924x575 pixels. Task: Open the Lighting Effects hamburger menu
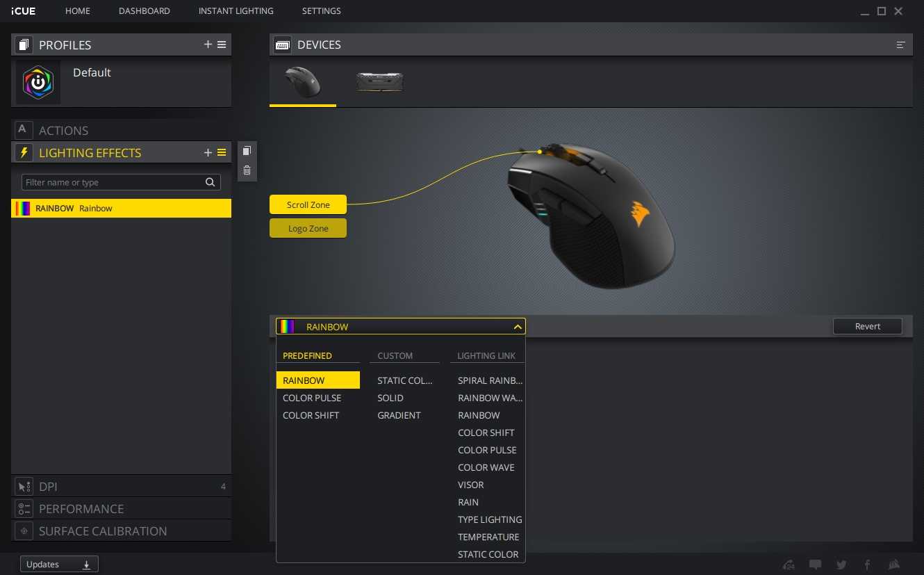[x=222, y=152]
